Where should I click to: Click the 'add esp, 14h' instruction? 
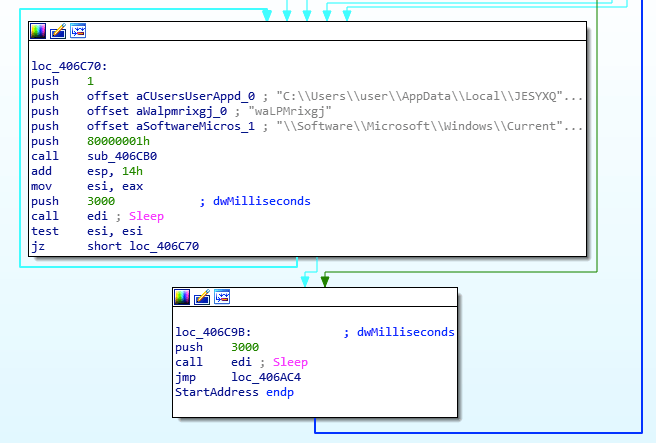coord(87,172)
